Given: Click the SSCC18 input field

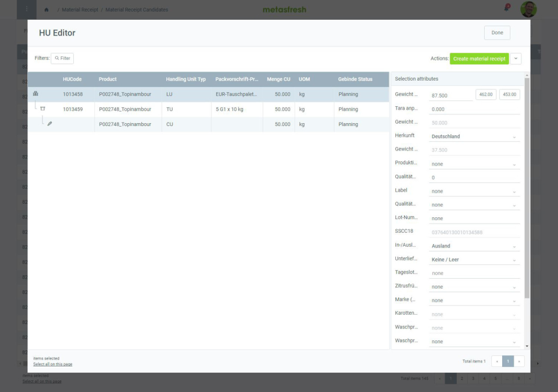Looking at the screenshot, I should (x=474, y=232).
